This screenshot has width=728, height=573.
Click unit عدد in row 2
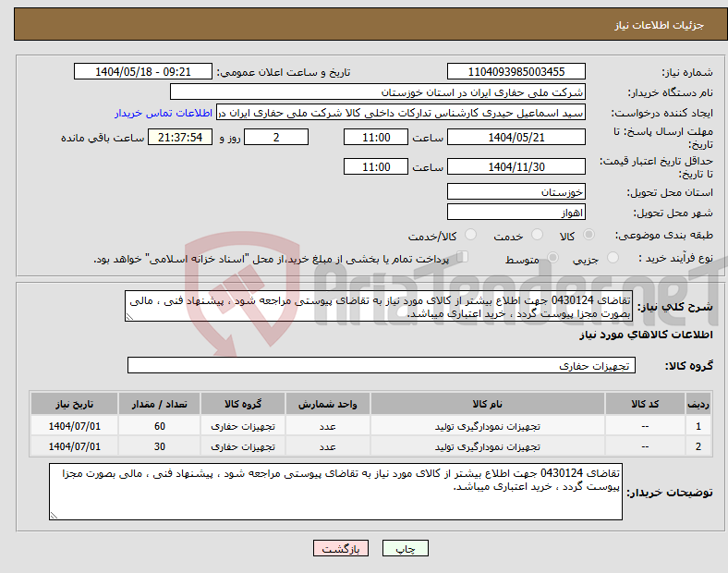tap(327, 446)
